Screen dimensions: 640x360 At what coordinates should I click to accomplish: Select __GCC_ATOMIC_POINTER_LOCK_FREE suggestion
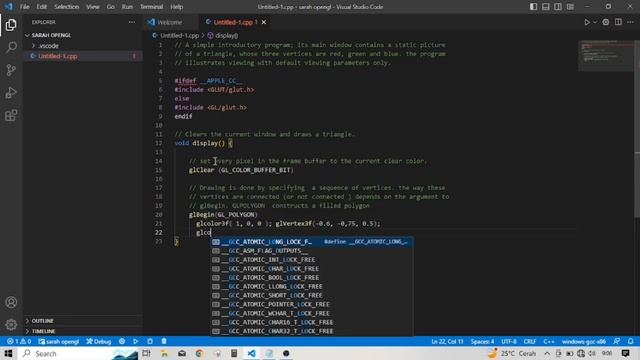click(312, 304)
